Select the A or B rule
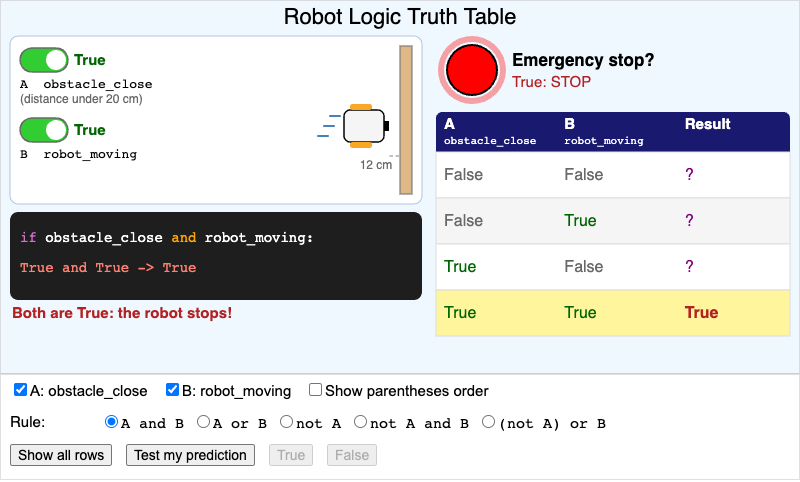The height and width of the screenshot is (482, 800). coord(203,422)
